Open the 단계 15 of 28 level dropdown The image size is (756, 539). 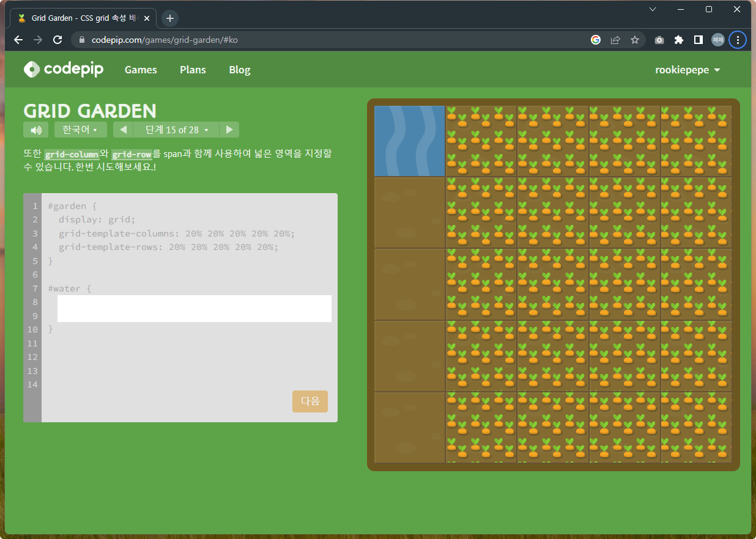(x=176, y=130)
